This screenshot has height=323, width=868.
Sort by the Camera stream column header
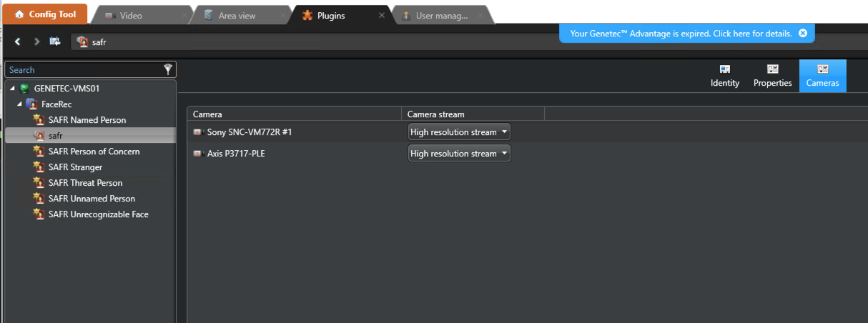click(x=473, y=114)
